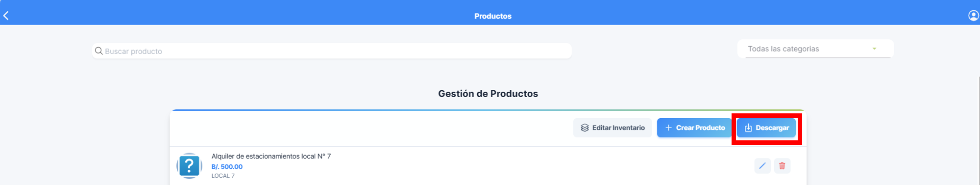
Task: Focus the Buscar producto search field
Action: click(332, 51)
